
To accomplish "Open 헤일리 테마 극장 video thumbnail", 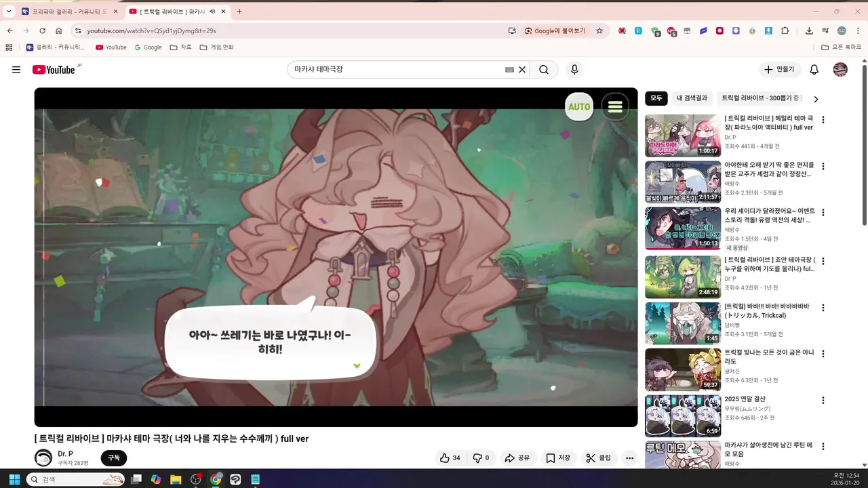I will pyautogui.click(x=682, y=136).
